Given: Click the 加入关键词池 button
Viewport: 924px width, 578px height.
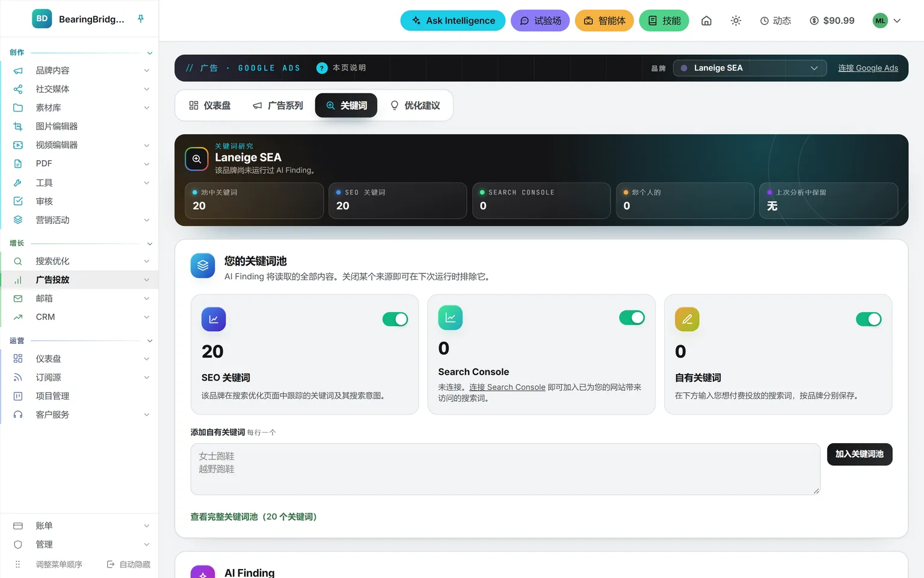Looking at the screenshot, I should pyautogui.click(x=860, y=454).
